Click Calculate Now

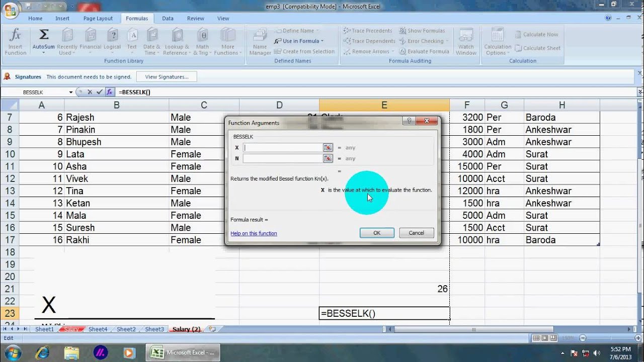tap(536, 34)
